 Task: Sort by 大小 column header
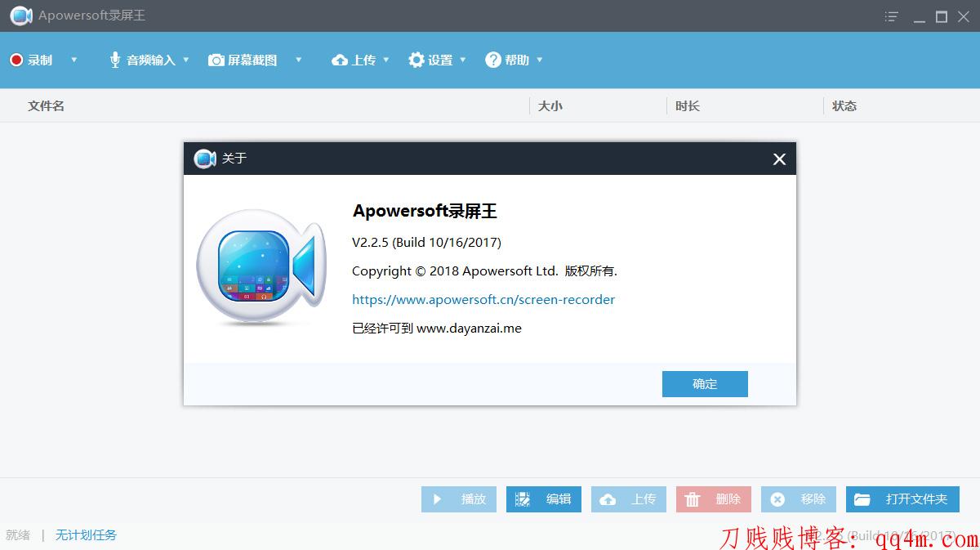point(550,105)
